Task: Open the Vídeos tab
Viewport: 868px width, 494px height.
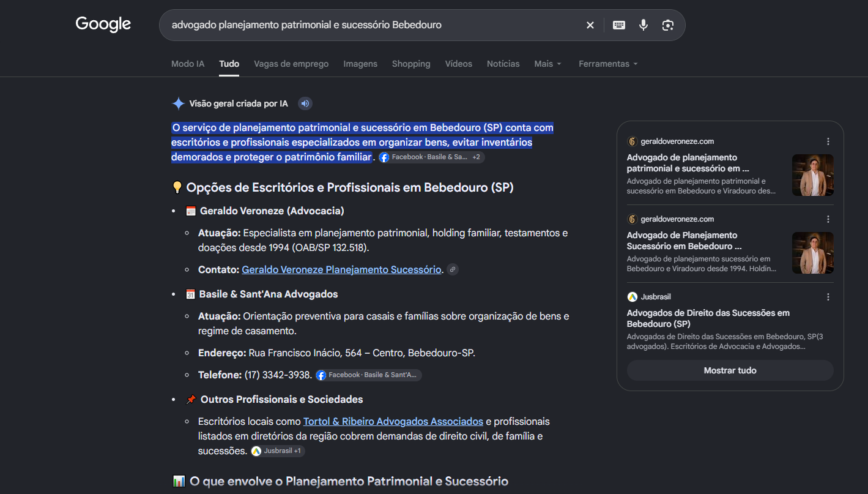Action: point(459,64)
